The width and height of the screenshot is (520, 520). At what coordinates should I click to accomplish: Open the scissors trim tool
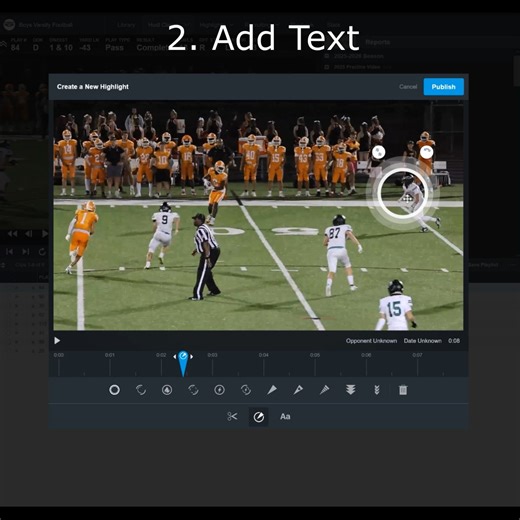pos(232,416)
